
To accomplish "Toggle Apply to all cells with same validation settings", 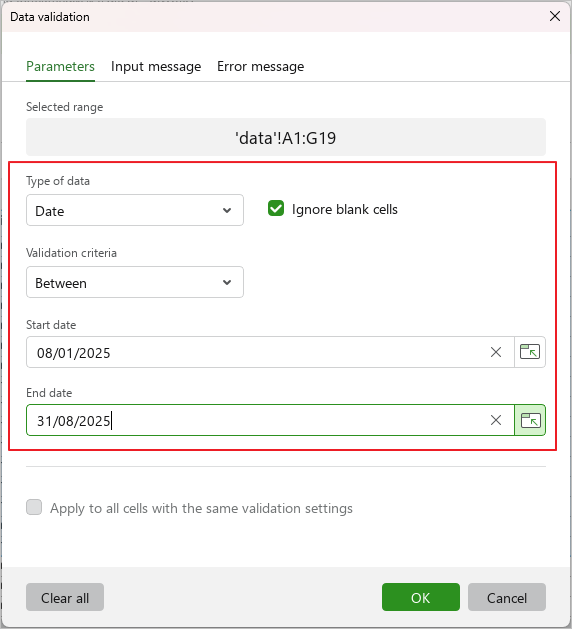I will [x=34, y=507].
